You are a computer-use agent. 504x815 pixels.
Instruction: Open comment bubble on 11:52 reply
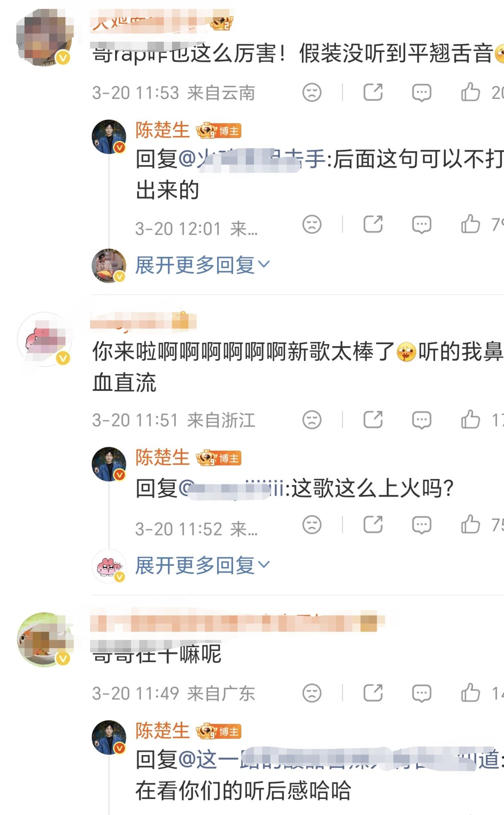pyautogui.click(x=422, y=525)
